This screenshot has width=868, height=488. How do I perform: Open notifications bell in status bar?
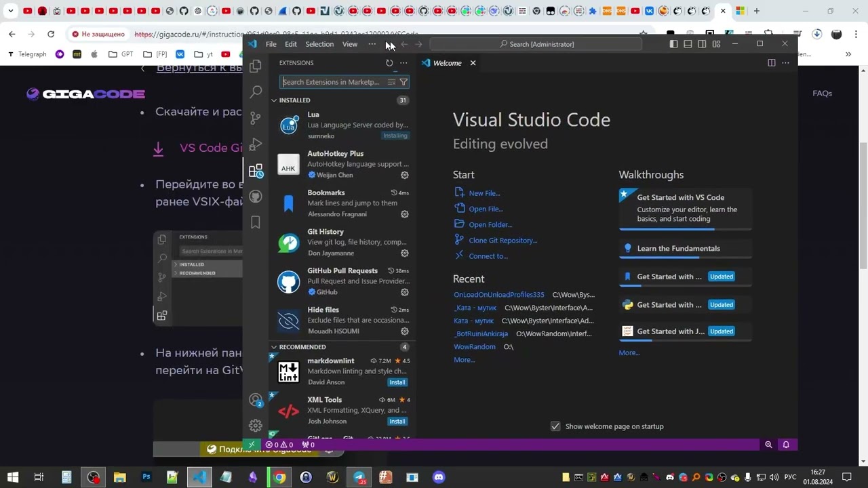pyautogui.click(x=786, y=445)
